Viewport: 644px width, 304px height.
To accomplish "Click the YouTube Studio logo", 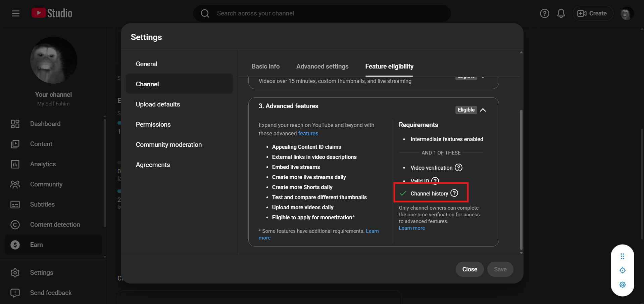I will click(x=52, y=13).
